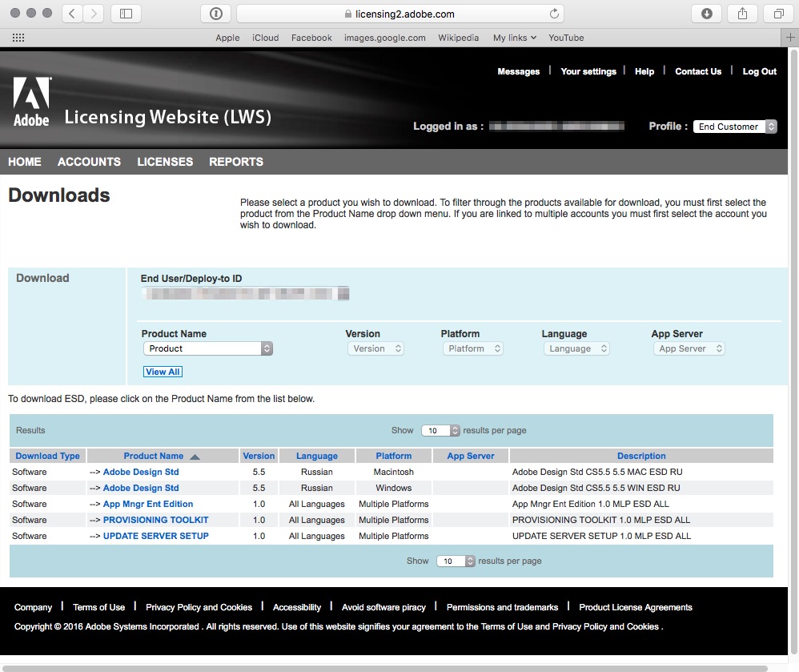Open the 1Password extension icon
The height and width of the screenshot is (672, 799).
tap(216, 14)
